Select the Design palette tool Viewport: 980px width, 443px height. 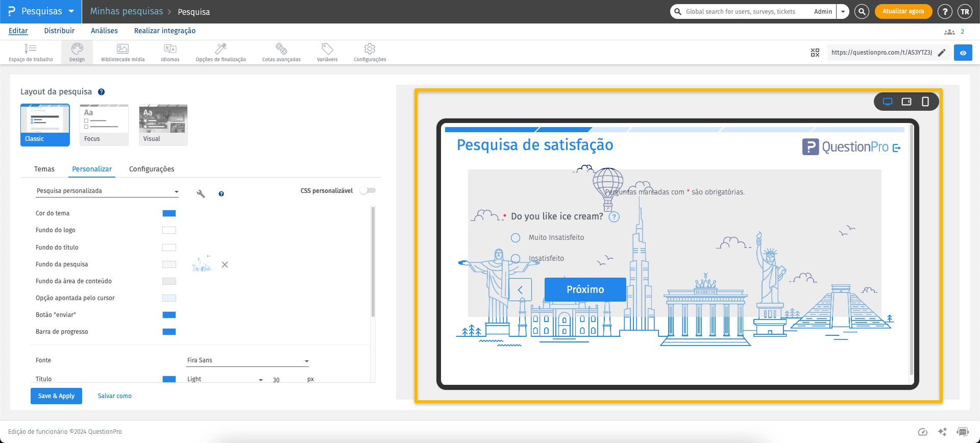[77, 53]
